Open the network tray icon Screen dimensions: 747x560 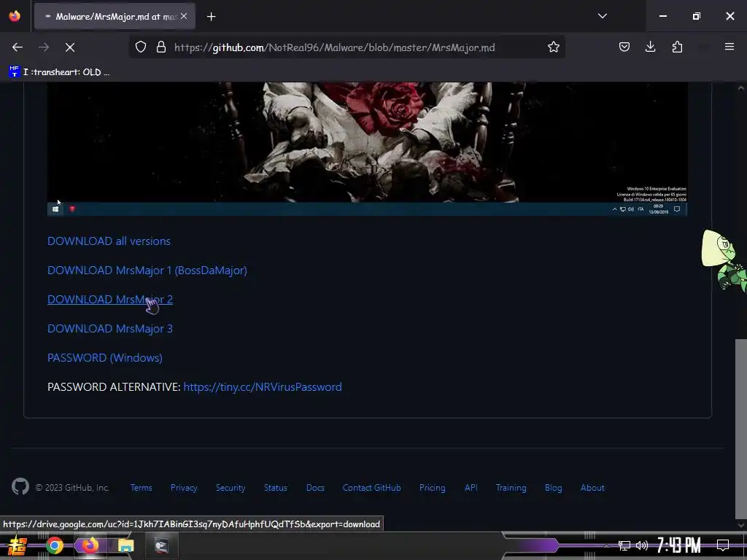click(624, 545)
